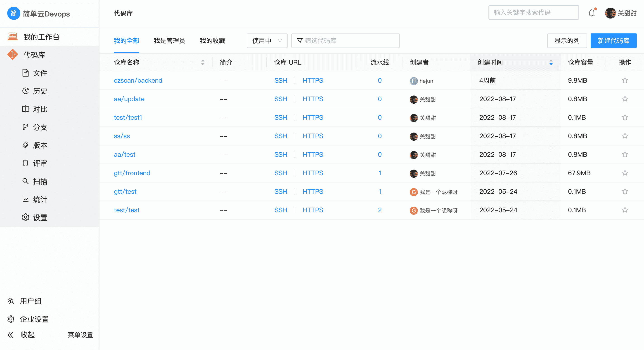The width and height of the screenshot is (644, 350).
Task: Click 新建代码库 button
Action: point(613,41)
